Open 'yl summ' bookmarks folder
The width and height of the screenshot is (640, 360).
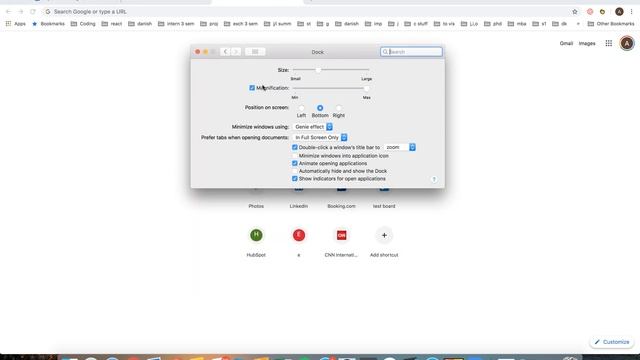click(278, 24)
